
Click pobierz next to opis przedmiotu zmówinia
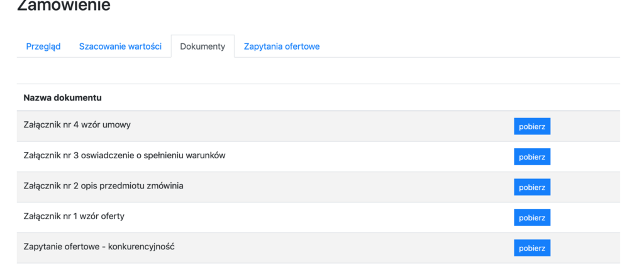click(x=532, y=187)
